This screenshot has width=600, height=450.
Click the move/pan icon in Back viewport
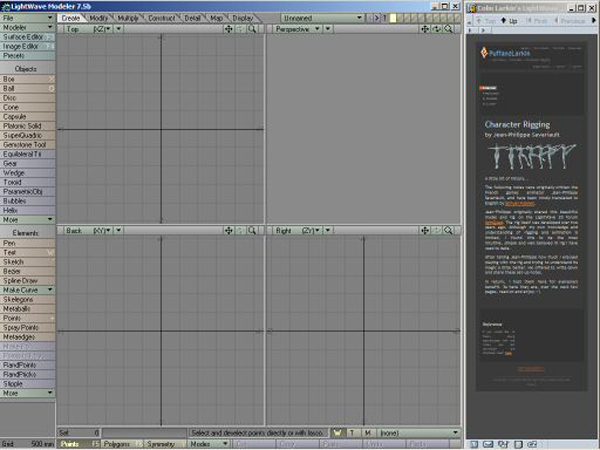228,230
